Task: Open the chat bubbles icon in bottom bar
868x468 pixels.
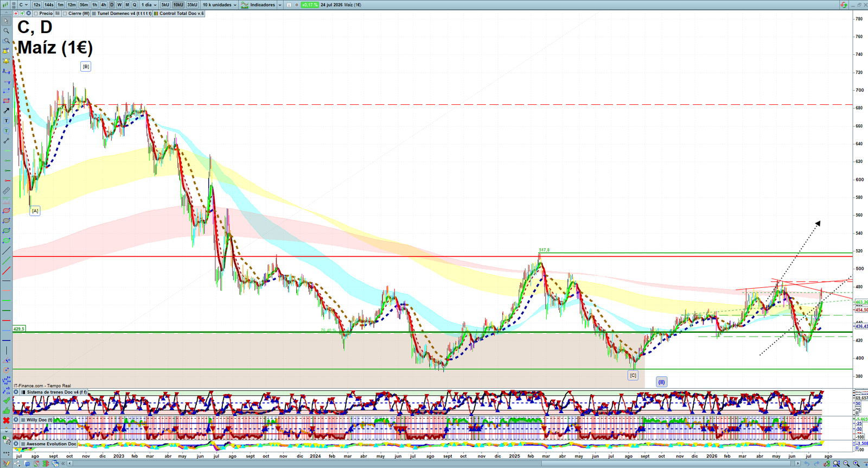Action: tap(27, 463)
